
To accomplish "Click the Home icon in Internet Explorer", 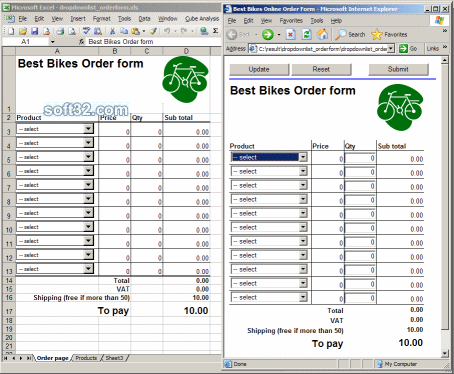I will click(x=322, y=34).
